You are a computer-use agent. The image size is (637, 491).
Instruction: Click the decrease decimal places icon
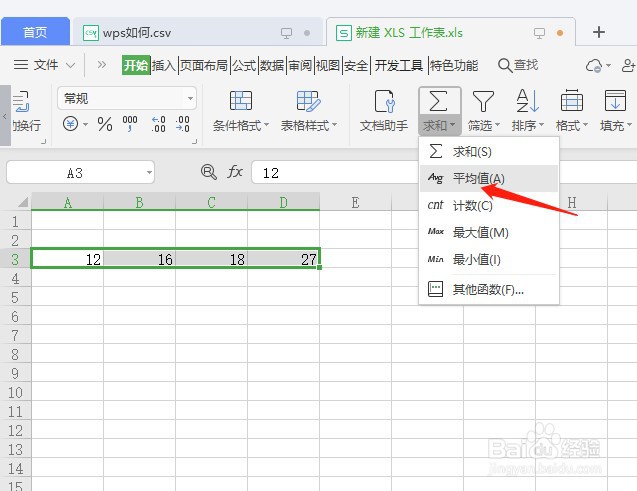(182, 124)
